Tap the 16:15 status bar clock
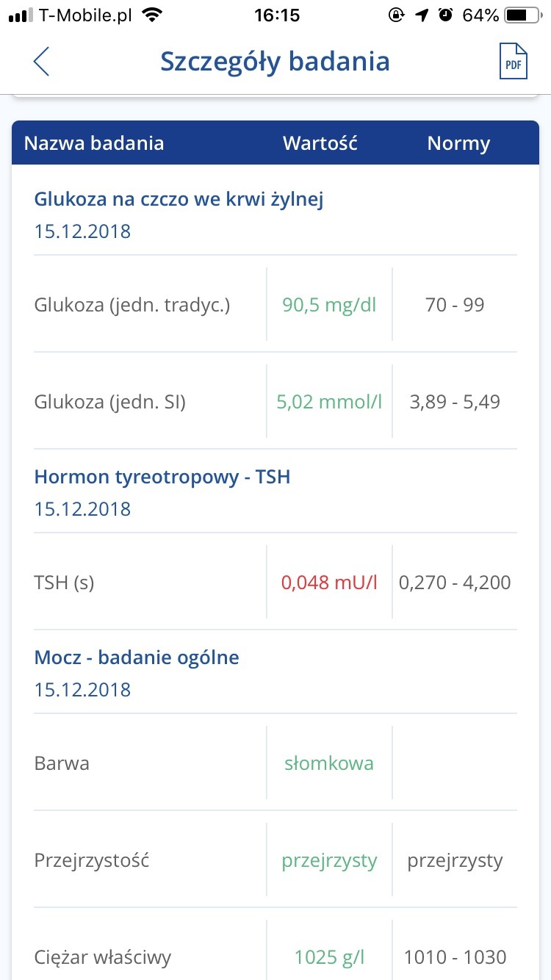 (275, 15)
